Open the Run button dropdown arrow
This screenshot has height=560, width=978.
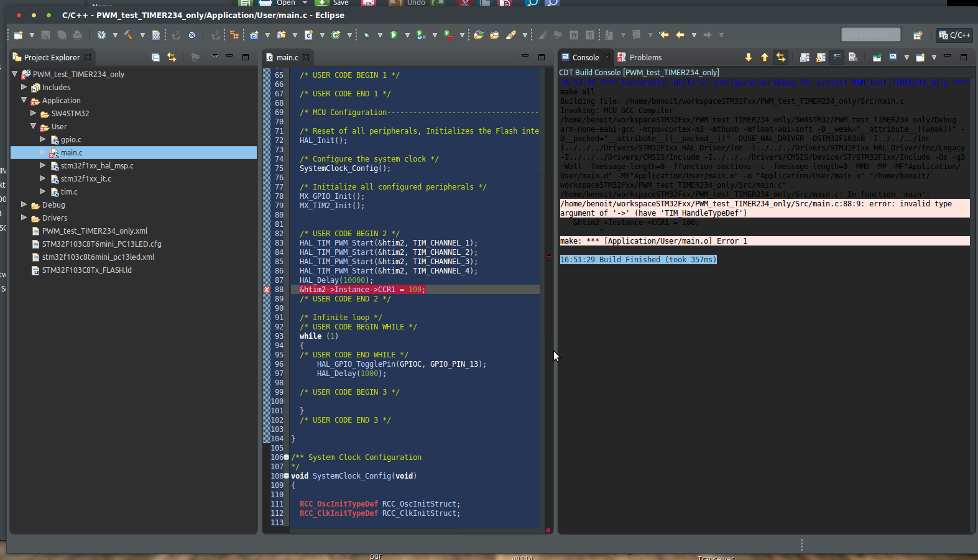(x=407, y=35)
